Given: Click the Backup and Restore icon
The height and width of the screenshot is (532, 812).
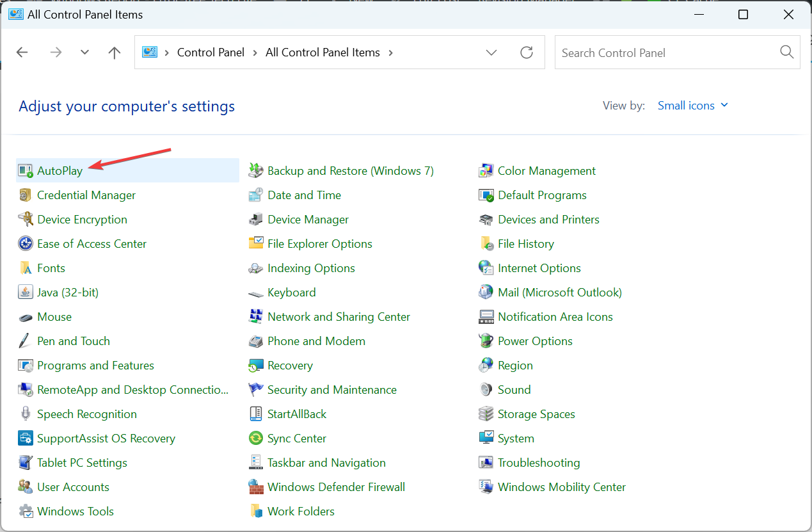Looking at the screenshot, I should click(x=256, y=171).
